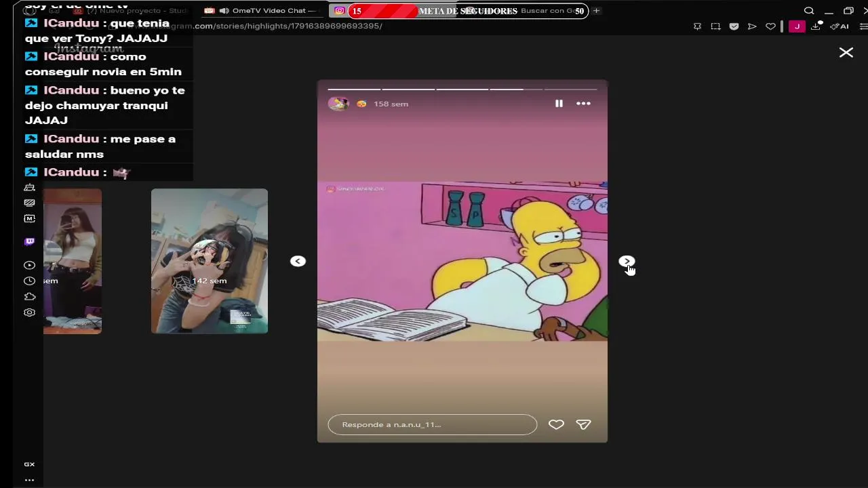The width and height of the screenshot is (868, 488).
Task: Go to the next story
Action: (627, 261)
